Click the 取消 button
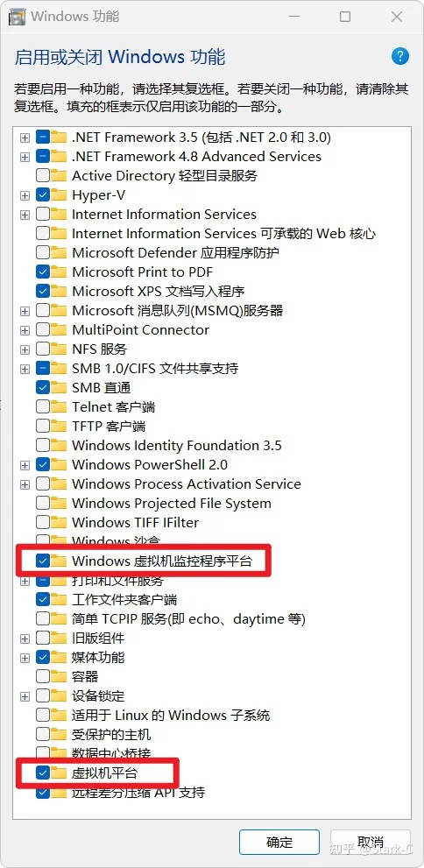 (371, 842)
